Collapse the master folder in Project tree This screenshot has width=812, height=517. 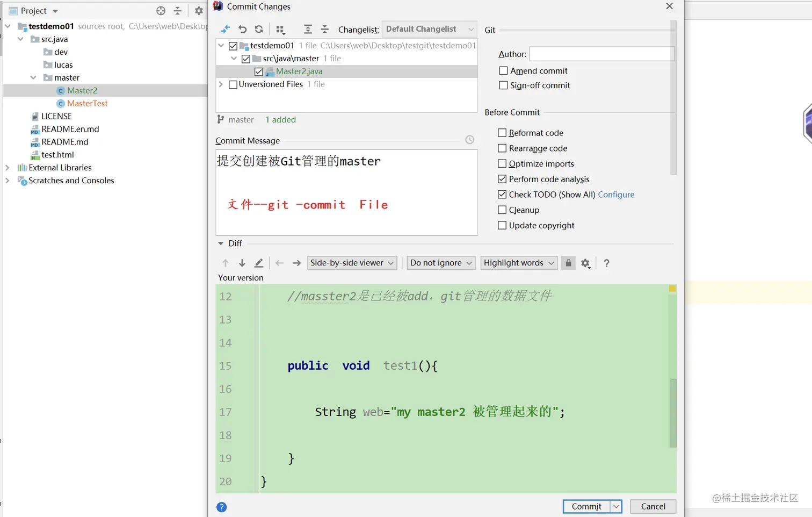[x=33, y=77]
